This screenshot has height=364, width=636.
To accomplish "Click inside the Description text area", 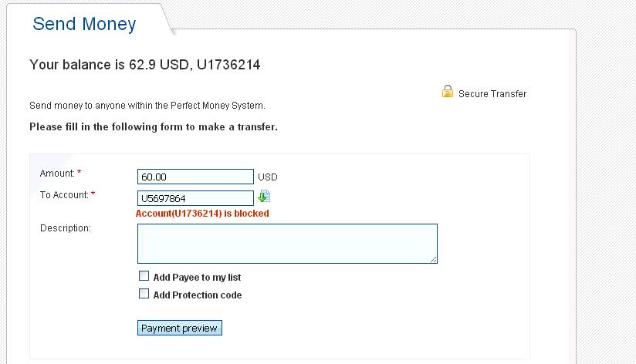I will click(287, 244).
